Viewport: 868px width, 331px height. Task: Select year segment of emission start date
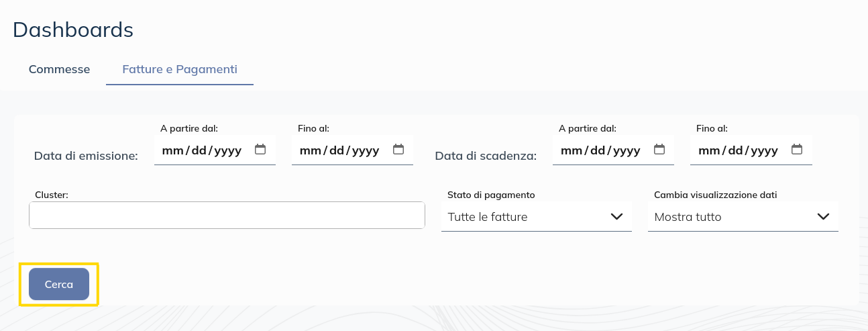click(228, 150)
